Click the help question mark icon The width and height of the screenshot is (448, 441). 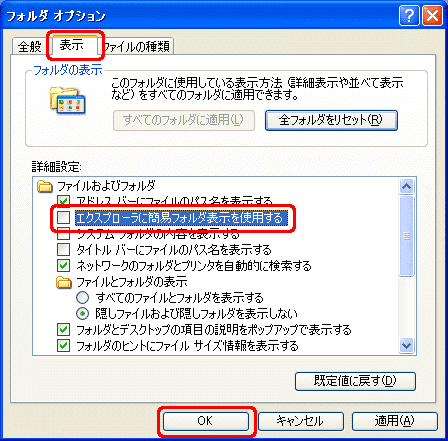coord(409,15)
